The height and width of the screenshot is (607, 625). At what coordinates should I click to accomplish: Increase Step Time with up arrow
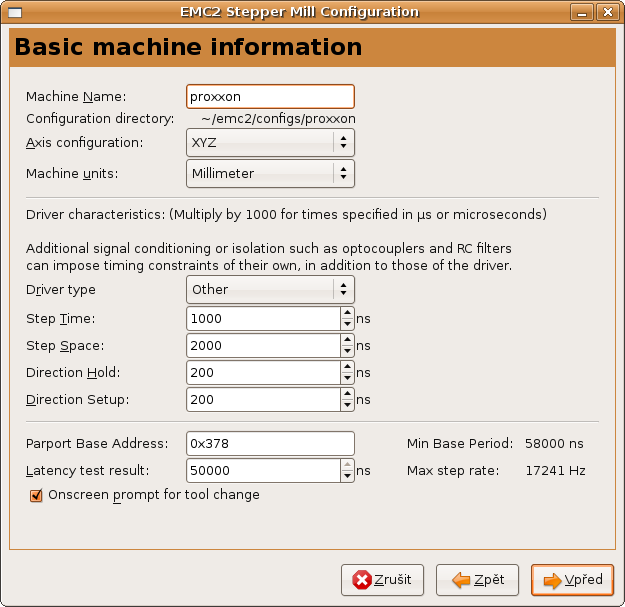347,313
